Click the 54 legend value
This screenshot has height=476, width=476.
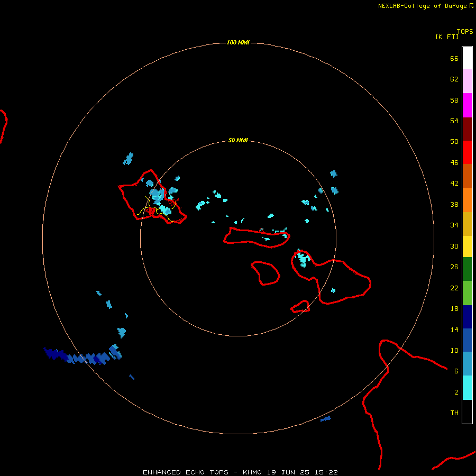click(x=454, y=121)
